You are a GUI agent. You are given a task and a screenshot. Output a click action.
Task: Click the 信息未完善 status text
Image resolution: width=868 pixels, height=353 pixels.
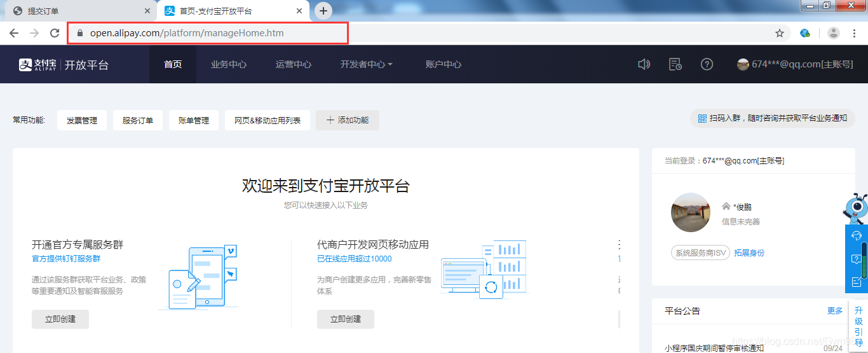(x=741, y=221)
